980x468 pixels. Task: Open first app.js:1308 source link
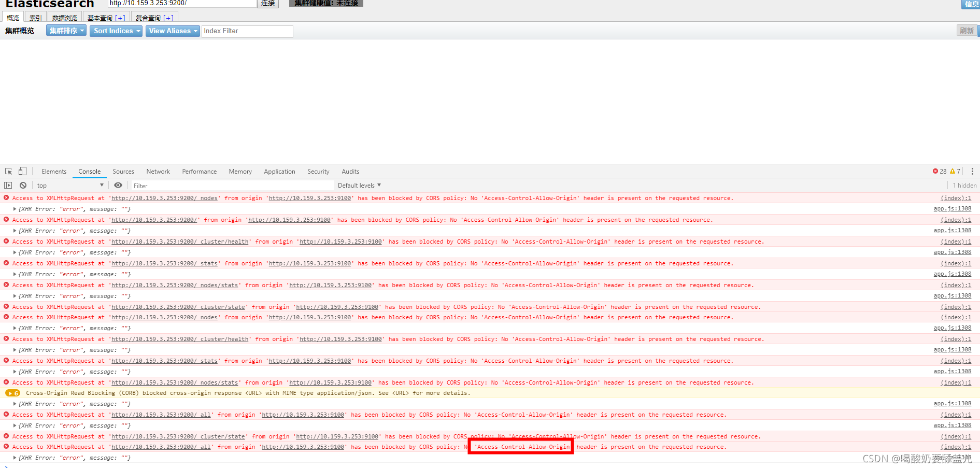(952, 209)
